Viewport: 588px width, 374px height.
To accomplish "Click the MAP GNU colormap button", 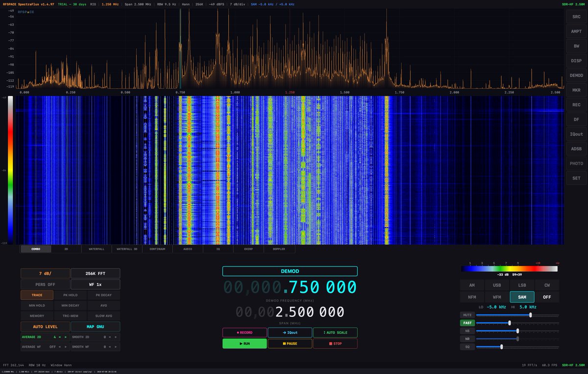I will tap(96, 327).
